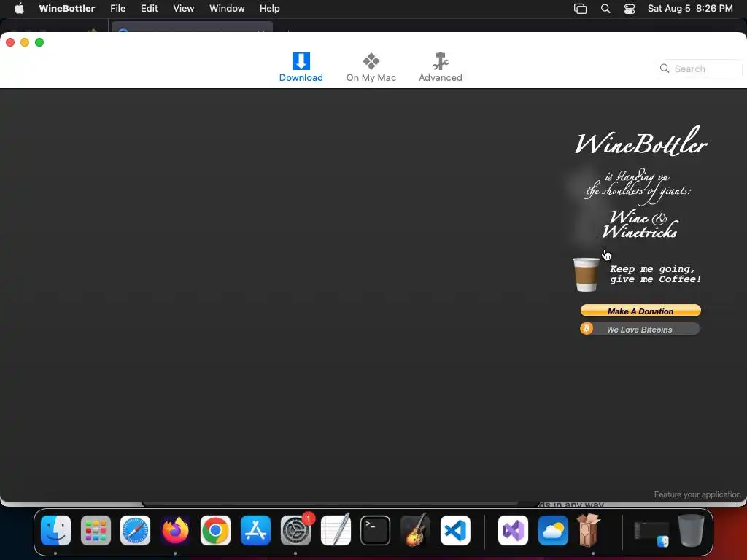Click We Love Bitcoins button
This screenshot has height=560, width=747.
coord(640,329)
